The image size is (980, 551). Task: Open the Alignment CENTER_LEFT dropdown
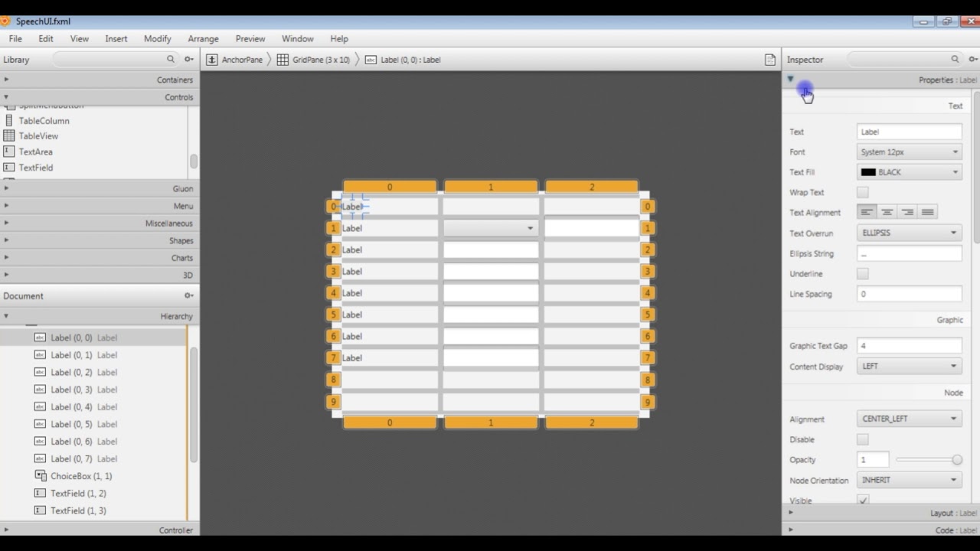pyautogui.click(x=909, y=419)
